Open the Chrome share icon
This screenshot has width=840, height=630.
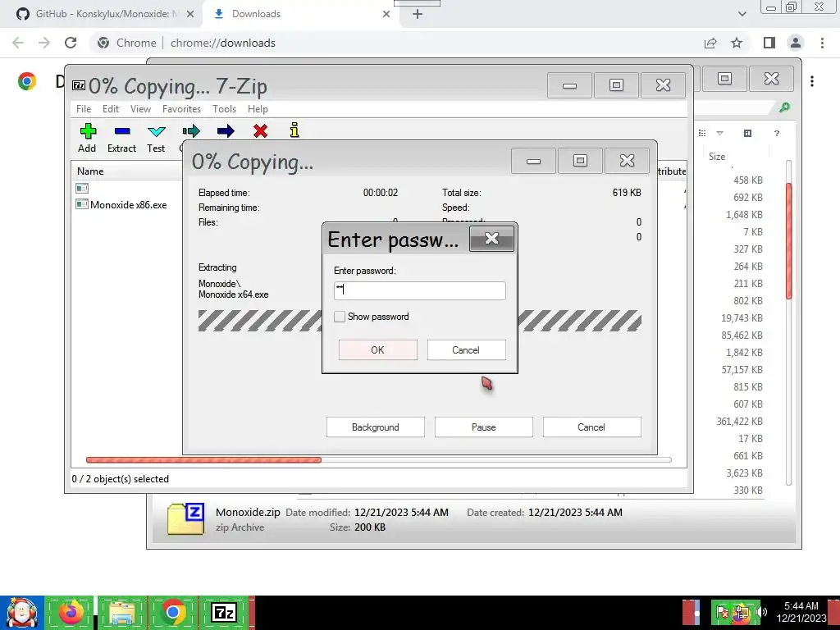point(710,43)
